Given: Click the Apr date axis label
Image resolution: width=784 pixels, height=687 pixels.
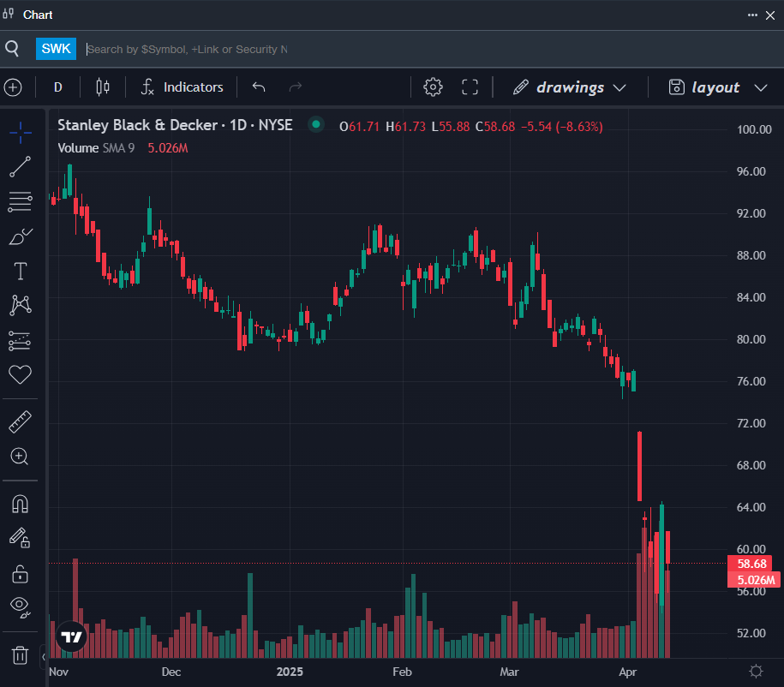Looking at the screenshot, I should coord(627,672).
